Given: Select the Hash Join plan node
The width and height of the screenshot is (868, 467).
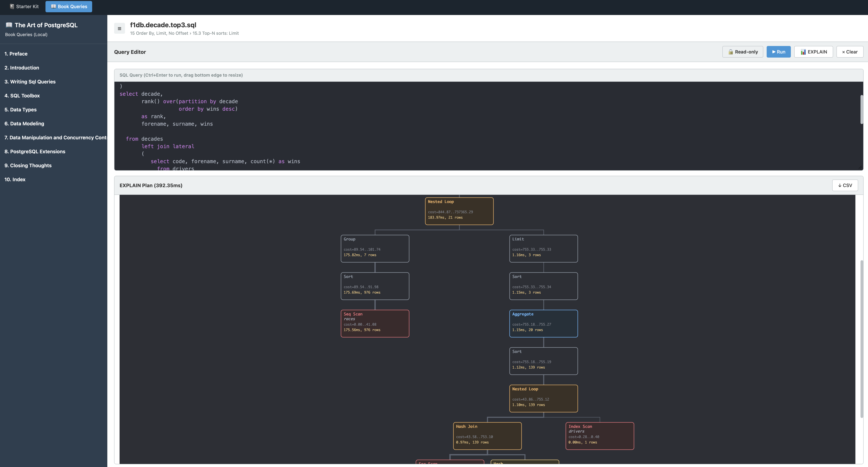Looking at the screenshot, I should tap(487, 436).
